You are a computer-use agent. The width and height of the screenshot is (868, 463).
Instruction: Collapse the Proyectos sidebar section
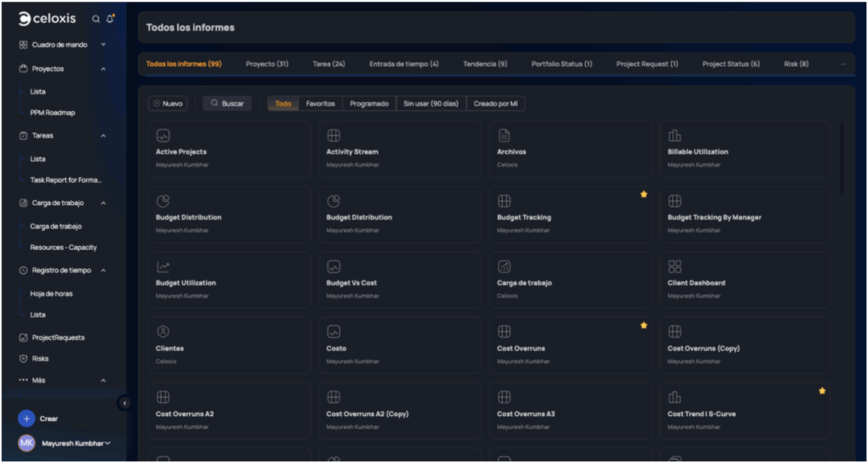tap(103, 69)
